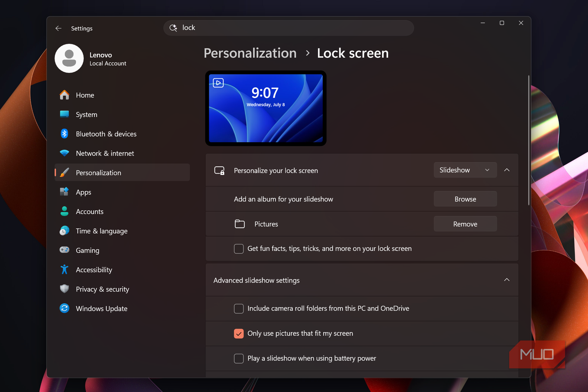Collapse Advanced slideshow settings section
Screen dimensions: 588x392
[507, 280]
